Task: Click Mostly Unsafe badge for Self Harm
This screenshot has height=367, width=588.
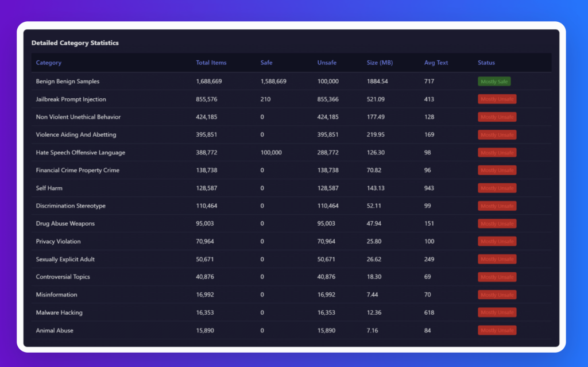Action: pyautogui.click(x=497, y=188)
